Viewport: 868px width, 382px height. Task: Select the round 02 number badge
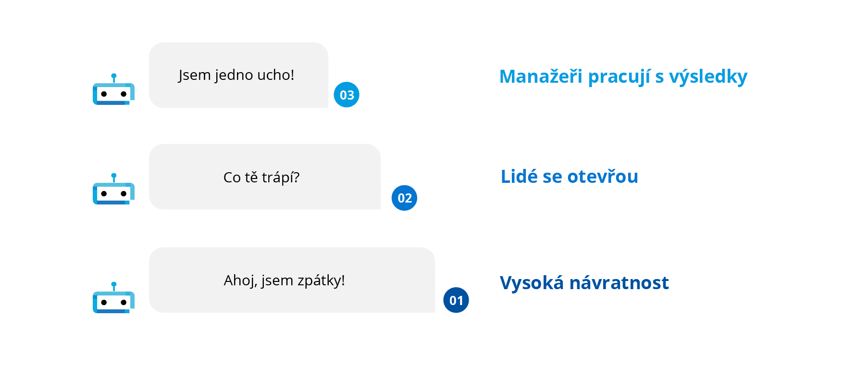[404, 198]
